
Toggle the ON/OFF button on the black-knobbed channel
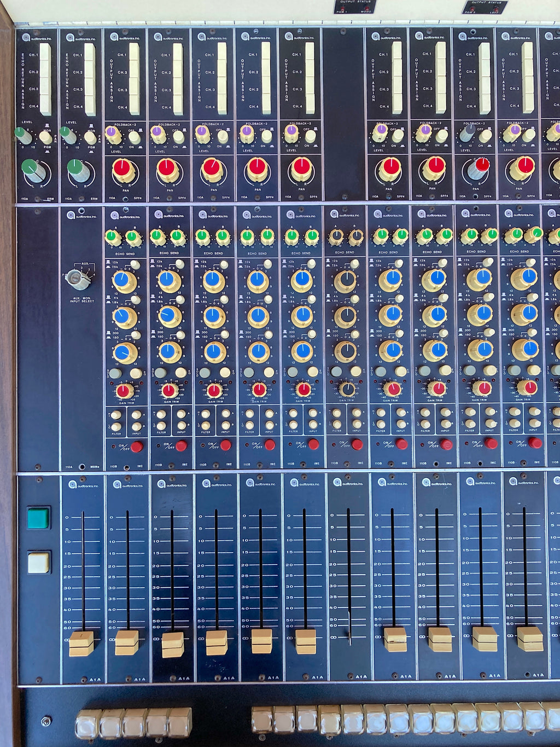pos(357,444)
